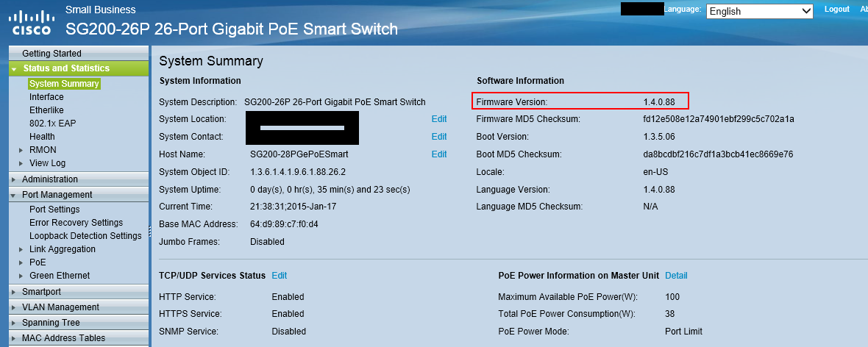Open the Language dropdown

tap(759, 11)
